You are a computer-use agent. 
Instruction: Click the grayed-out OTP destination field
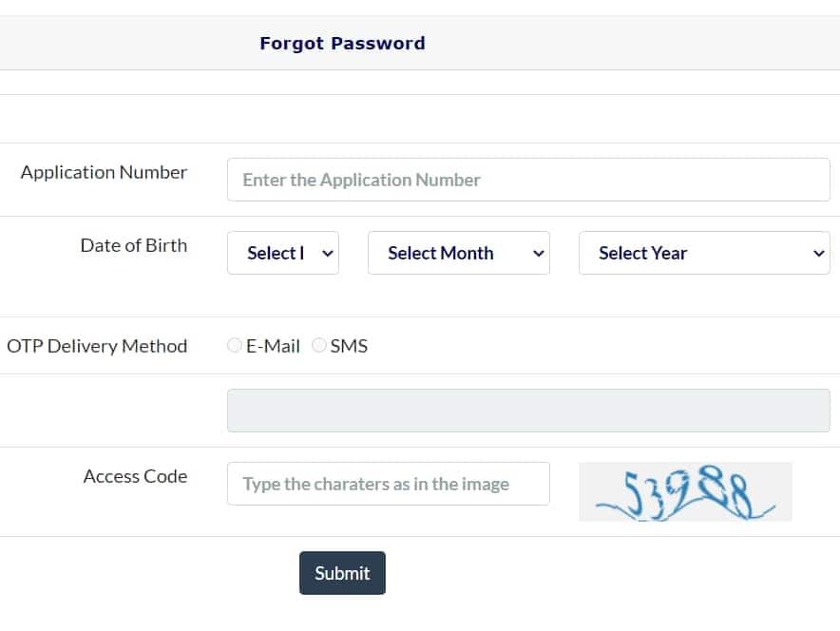pos(527,411)
